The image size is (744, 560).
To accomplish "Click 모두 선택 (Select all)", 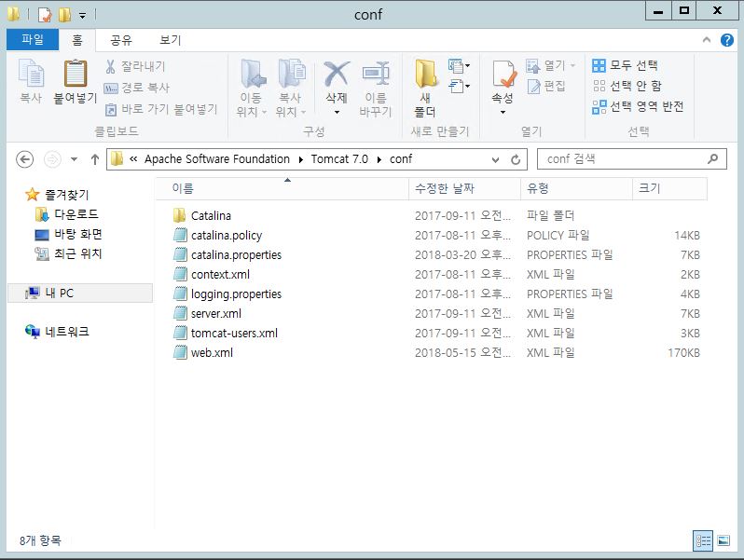I will coord(625,65).
